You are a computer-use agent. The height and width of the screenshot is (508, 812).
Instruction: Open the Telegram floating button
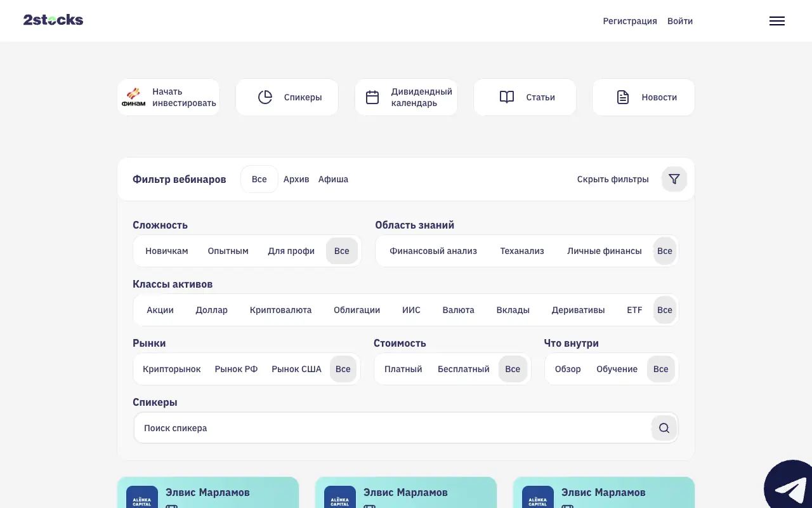(x=790, y=486)
